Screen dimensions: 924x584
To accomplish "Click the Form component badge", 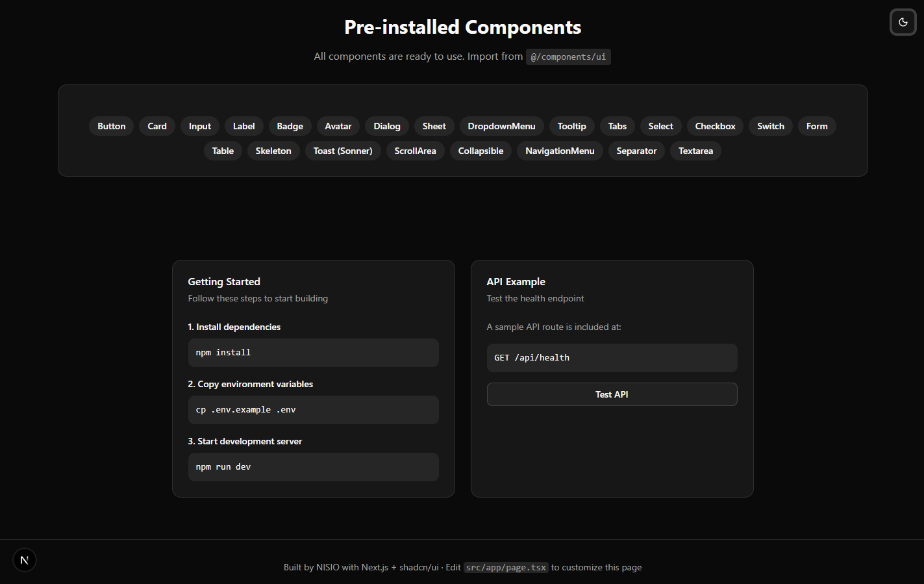I will (x=817, y=126).
